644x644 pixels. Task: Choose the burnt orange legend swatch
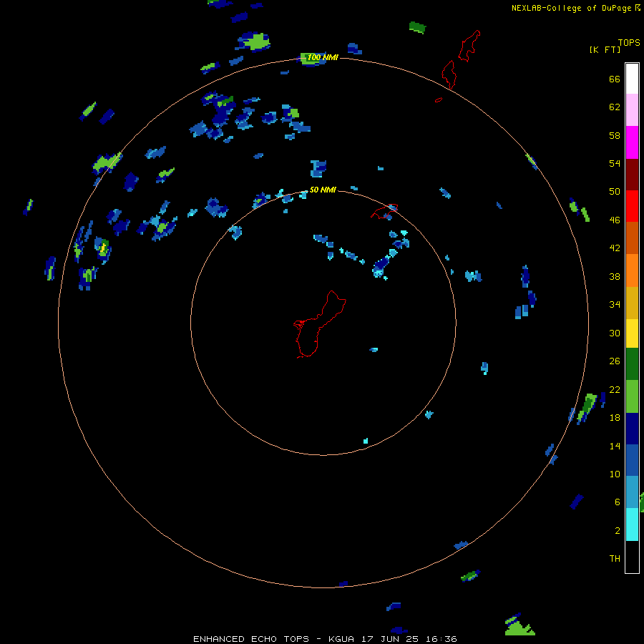pyautogui.click(x=632, y=238)
